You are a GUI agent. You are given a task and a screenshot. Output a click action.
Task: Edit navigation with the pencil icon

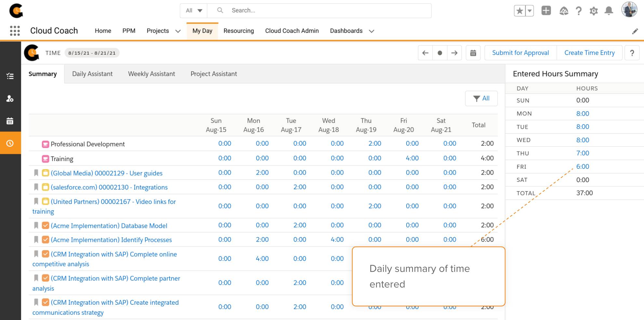pyautogui.click(x=635, y=31)
